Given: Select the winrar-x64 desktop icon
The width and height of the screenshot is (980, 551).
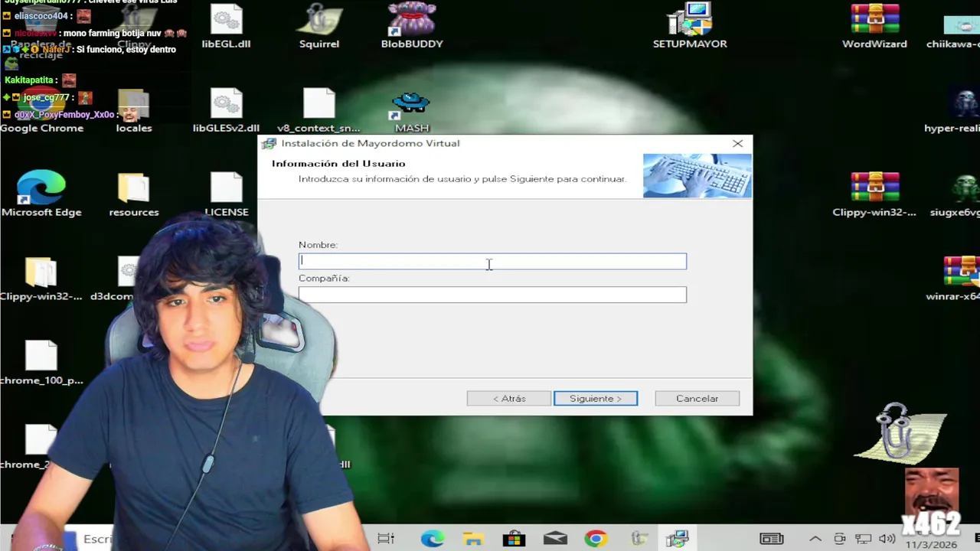Looking at the screenshot, I should 954,279.
